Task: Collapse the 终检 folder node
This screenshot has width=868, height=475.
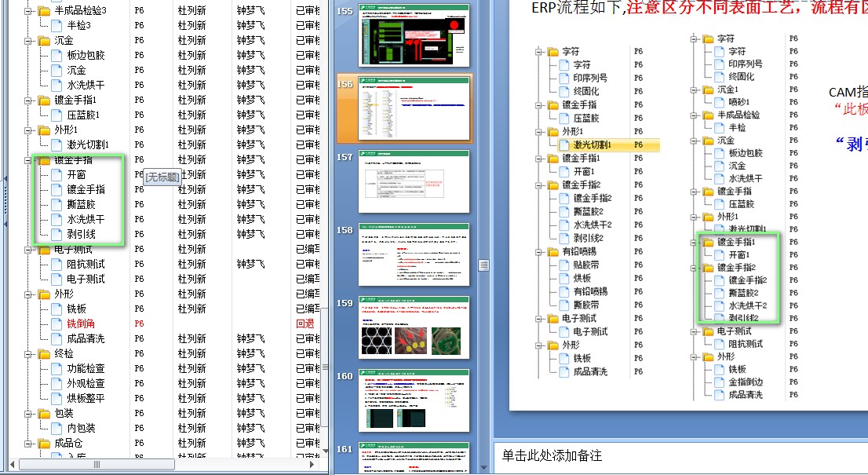Action: 27,354
